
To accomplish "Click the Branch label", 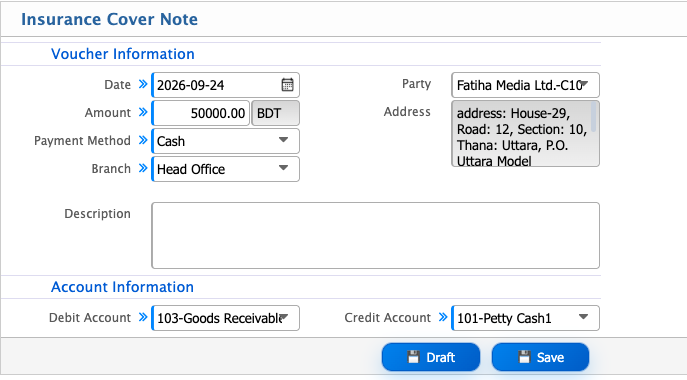I will [x=111, y=169].
